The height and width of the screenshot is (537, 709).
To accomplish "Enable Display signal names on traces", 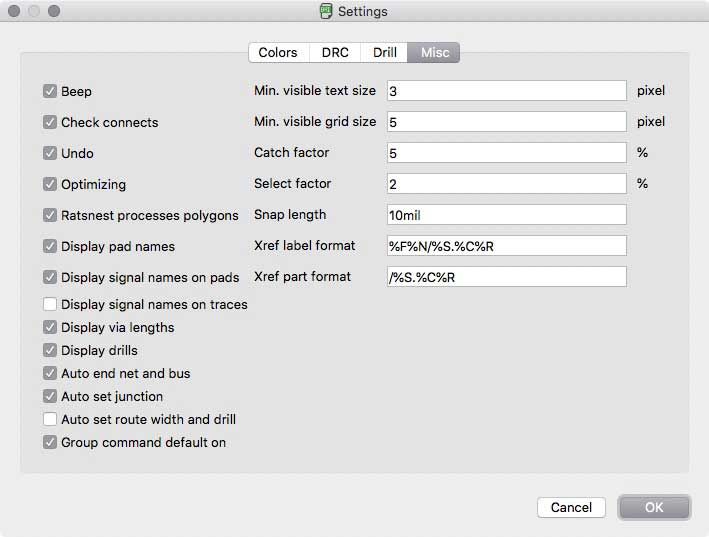I will click(x=50, y=304).
